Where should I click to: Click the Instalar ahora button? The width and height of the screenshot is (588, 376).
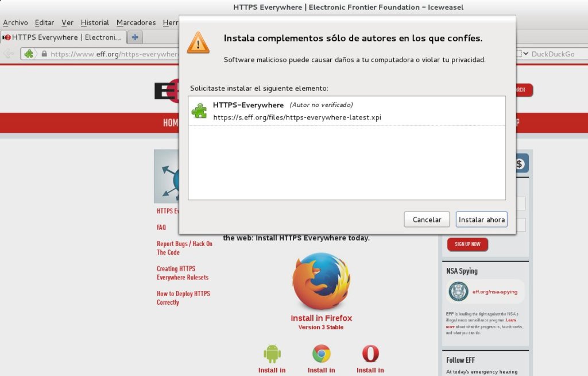(482, 220)
